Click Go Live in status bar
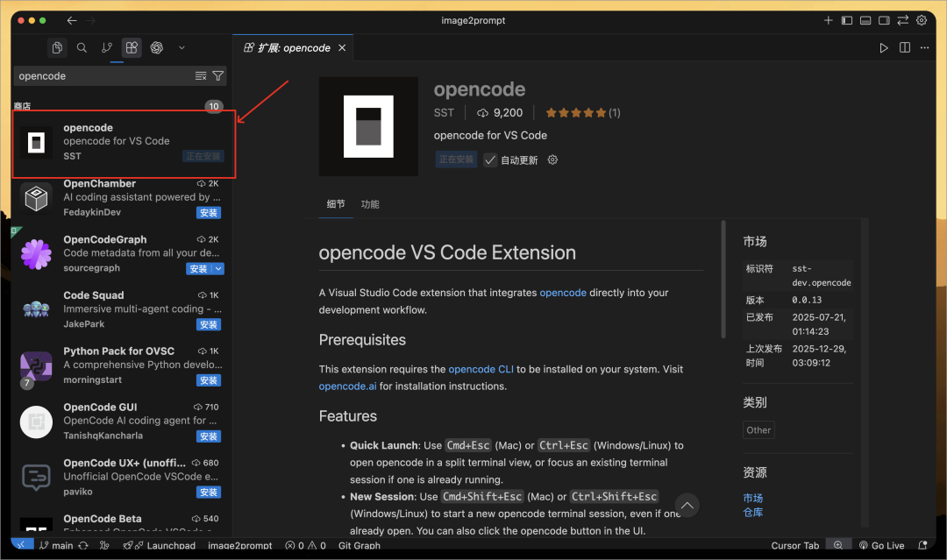Image resolution: width=947 pixels, height=560 pixels. (882, 545)
